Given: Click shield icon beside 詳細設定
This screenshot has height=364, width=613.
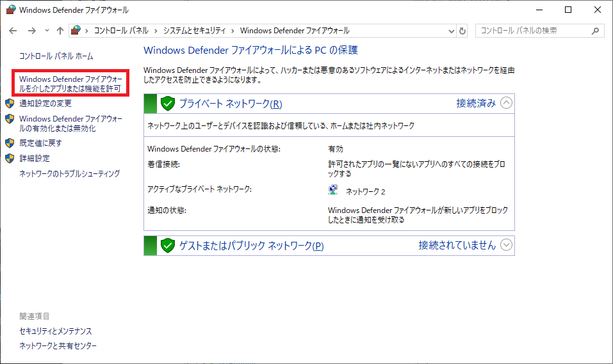Looking at the screenshot, I should click(10, 158).
